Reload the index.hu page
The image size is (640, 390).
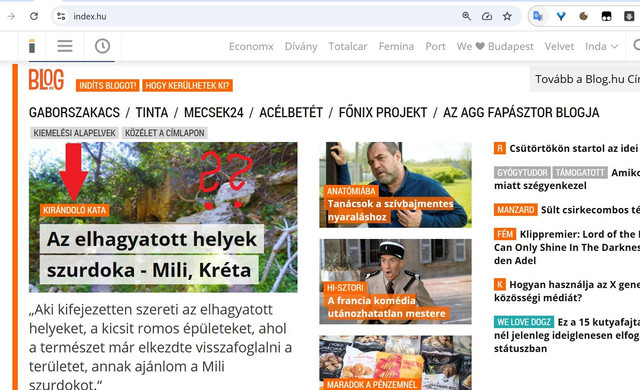pyautogui.click(x=34, y=16)
